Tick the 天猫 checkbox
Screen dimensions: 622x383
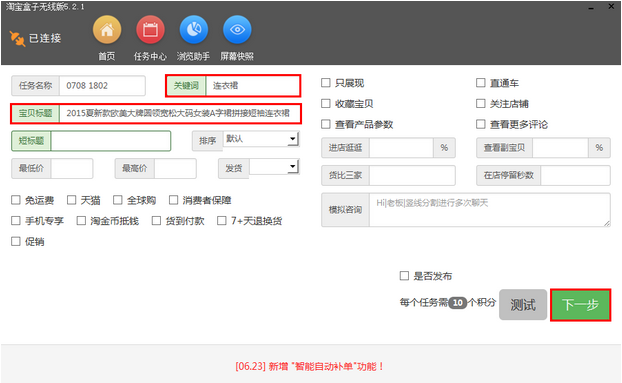71,200
